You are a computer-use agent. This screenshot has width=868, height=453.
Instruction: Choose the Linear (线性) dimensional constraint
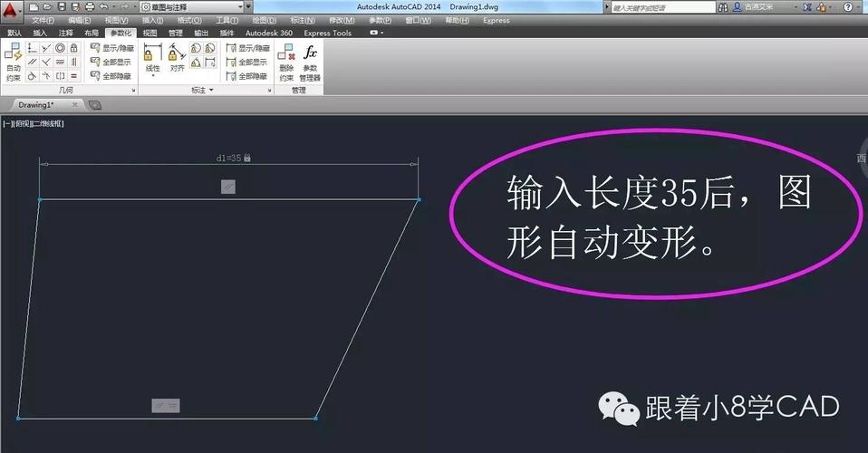[152, 58]
